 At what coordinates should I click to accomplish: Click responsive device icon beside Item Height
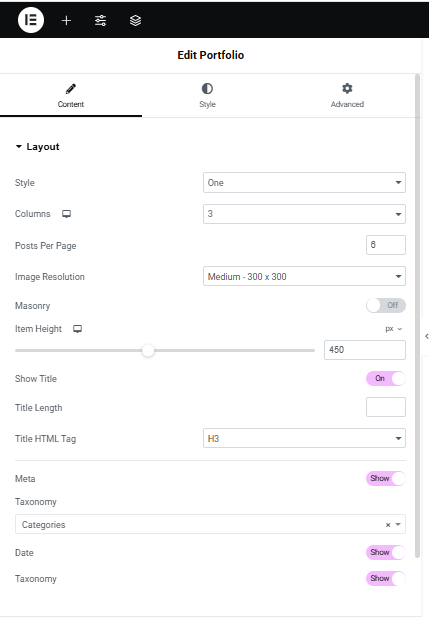pos(78,329)
